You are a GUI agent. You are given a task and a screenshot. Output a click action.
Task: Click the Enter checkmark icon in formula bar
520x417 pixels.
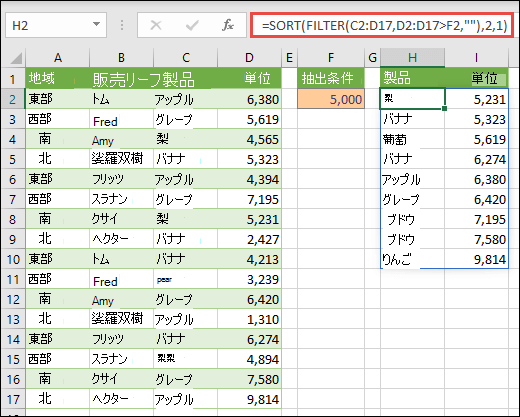192,25
